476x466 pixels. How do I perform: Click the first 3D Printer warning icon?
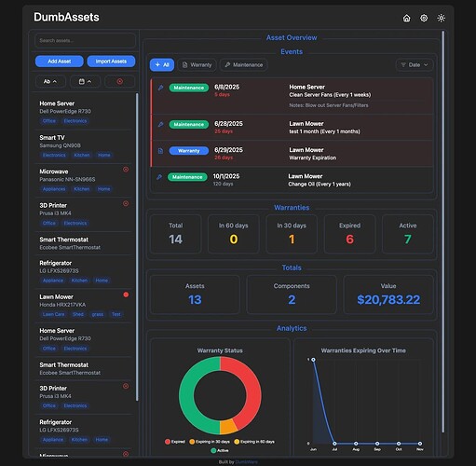tap(126, 203)
